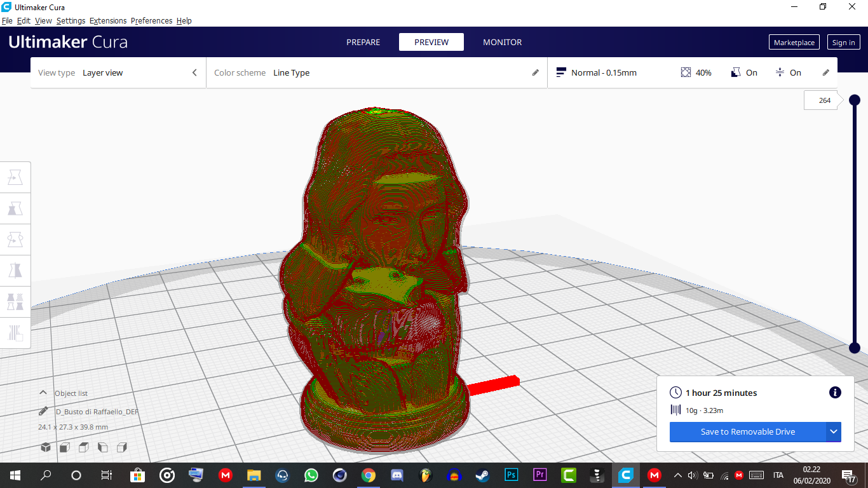The height and width of the screenshot is (488, 868).
Task: Click Save to Removable Drive
Action: coord(747,432)
